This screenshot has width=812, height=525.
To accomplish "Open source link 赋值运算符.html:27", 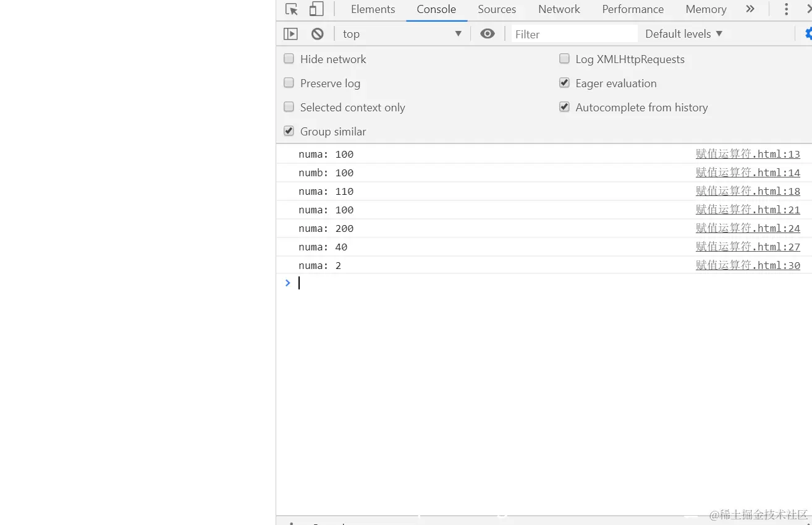I will tap(748, 247).
